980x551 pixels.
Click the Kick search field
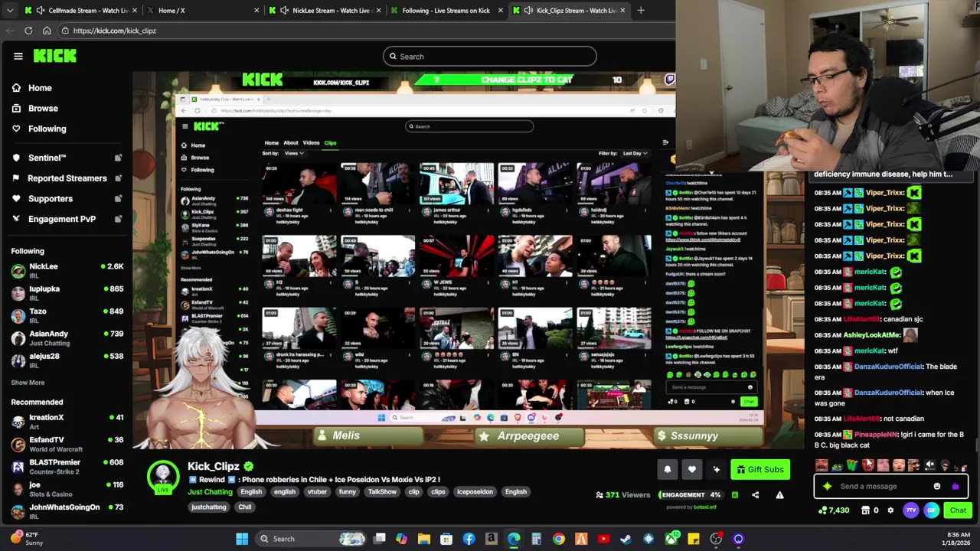pyautogui.click(x=490, y=56)
